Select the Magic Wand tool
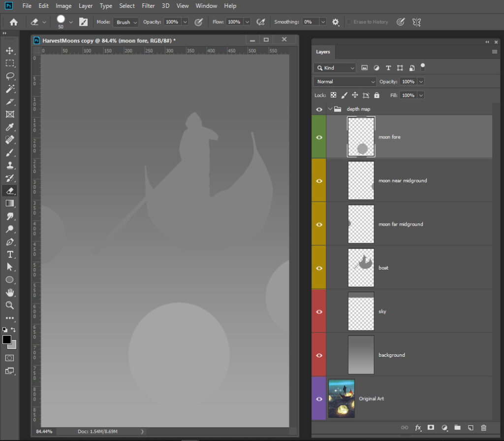 (x=9, y=89)
